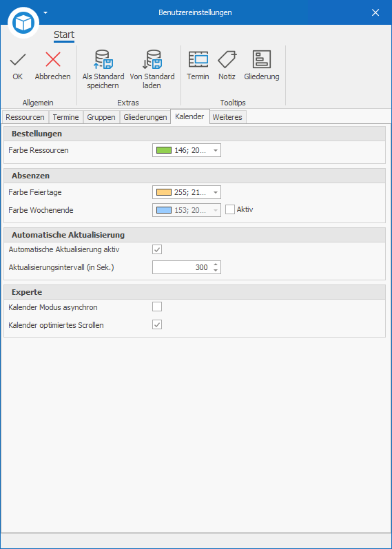Image resolution: width=392 pixels, height=549 pixels.
Task: Switch to the Ressourcen tab
Action: coord(25,117)
